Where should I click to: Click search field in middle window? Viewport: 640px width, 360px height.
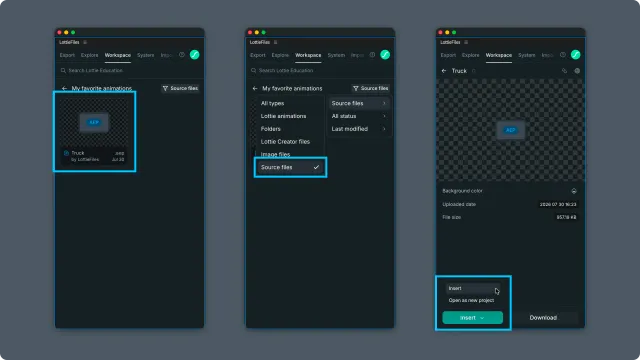[320, 71]
